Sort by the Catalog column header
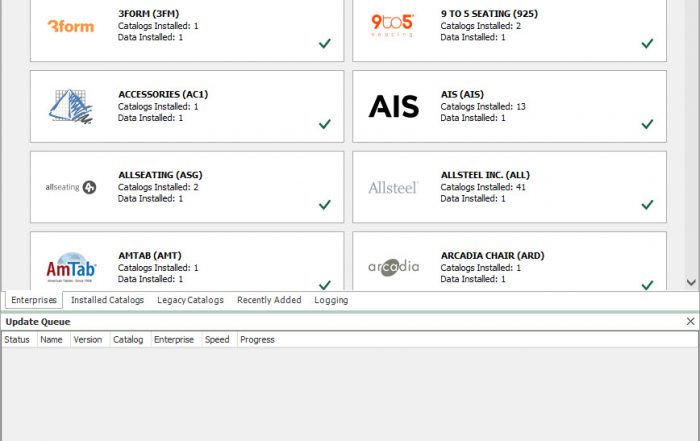 pos(128,340)
